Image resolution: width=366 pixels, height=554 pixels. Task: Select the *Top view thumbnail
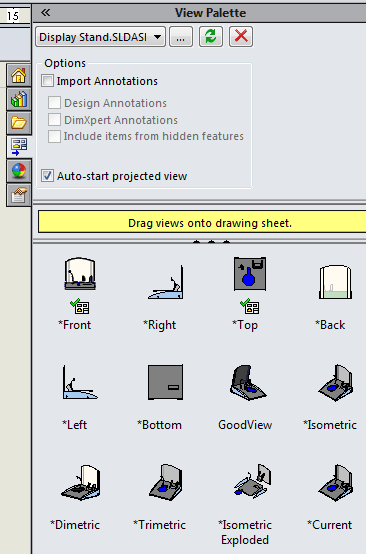pos(250,274)
